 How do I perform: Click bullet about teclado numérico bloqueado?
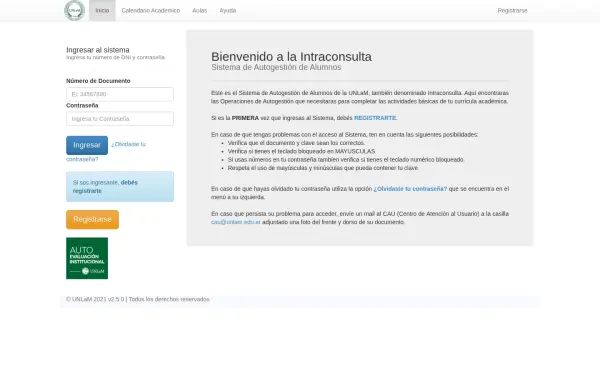click(346, 160)
